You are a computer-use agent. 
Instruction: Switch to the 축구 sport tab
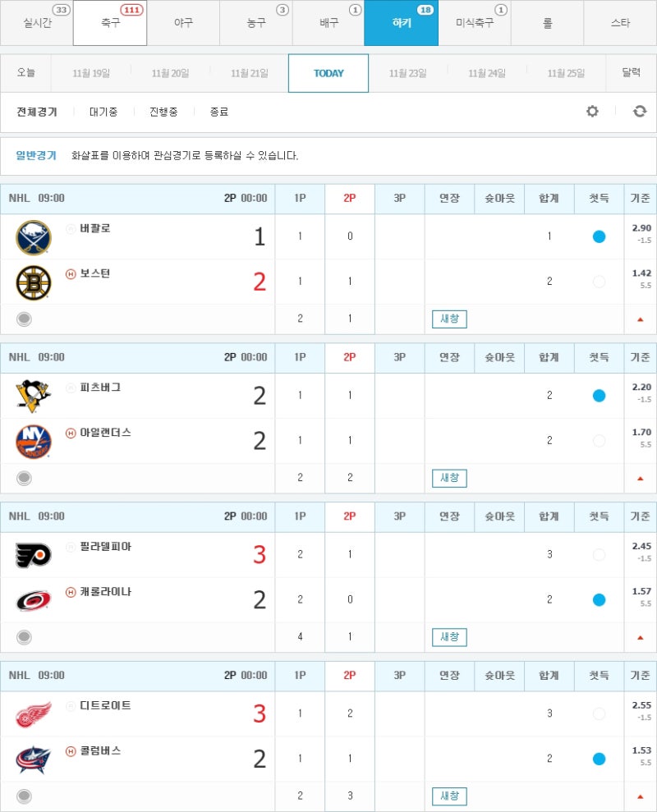110,23
